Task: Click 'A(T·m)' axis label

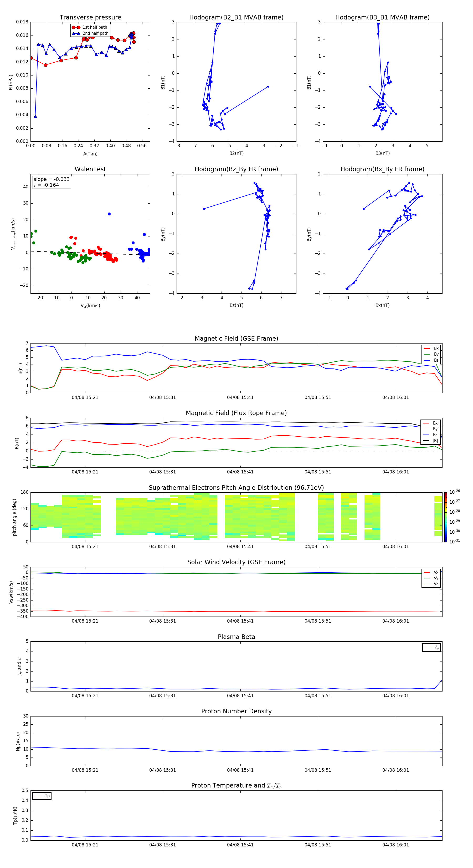Action: tap(90, 154)
